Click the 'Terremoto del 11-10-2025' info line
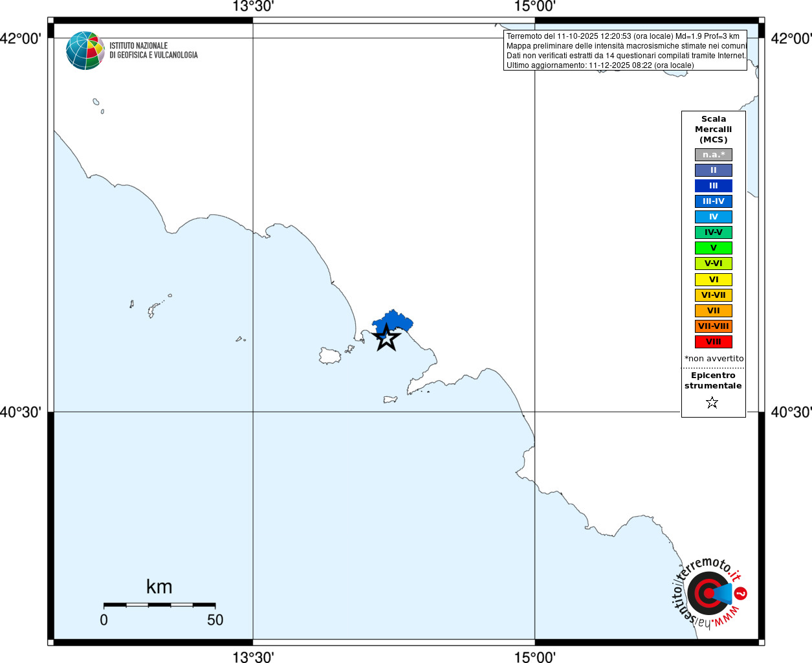The width and height of the screenshot is (812, 663). (x=623, y=36)
